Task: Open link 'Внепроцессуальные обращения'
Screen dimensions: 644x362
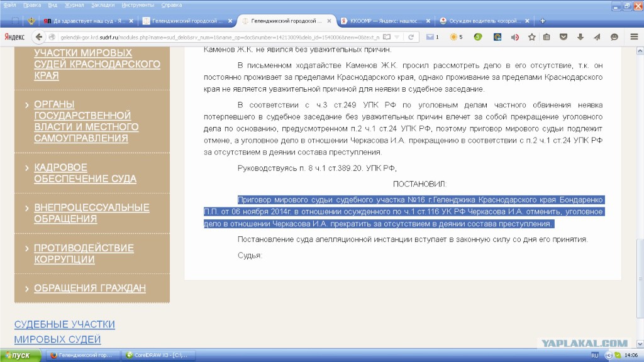Action: 92,213
